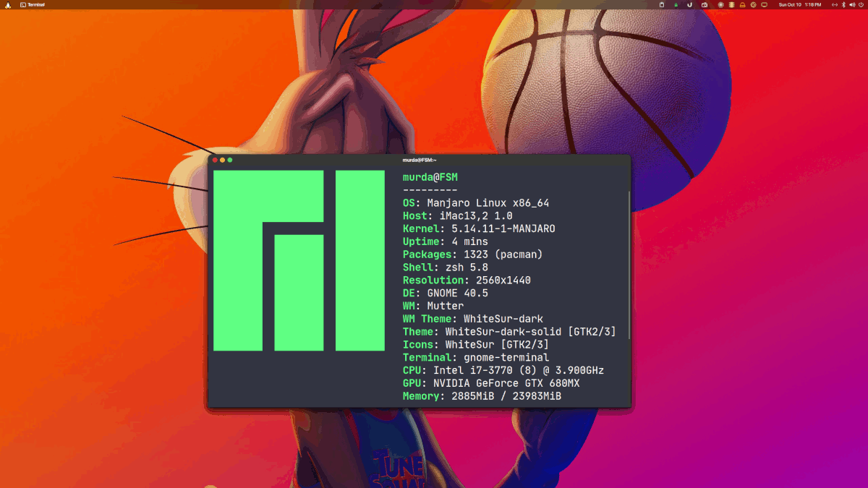Click the terminal vertical scrollbar

pyautogui.click(x=629, y=264)
